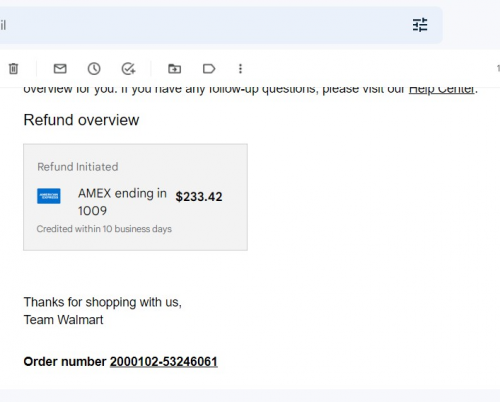Viewport: 500px width, 402px height.
Task: Click the Refund overview heading
Action: (x=81, y=120)
